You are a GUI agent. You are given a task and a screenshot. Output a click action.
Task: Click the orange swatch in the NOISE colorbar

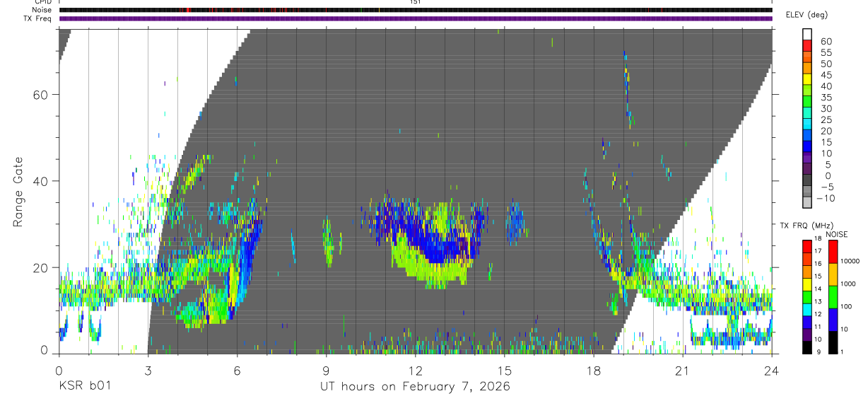coord(833,274)
